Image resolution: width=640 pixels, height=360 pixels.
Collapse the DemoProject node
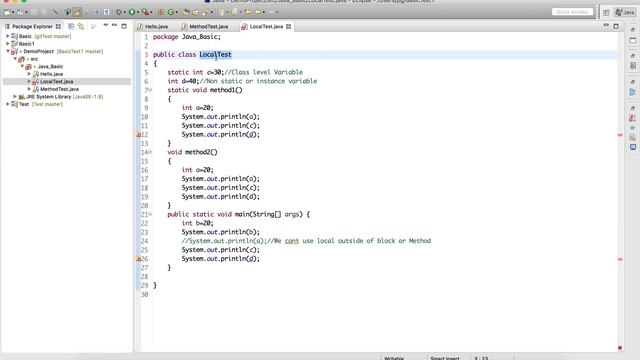pyautogui.click(x=7, y=51)
